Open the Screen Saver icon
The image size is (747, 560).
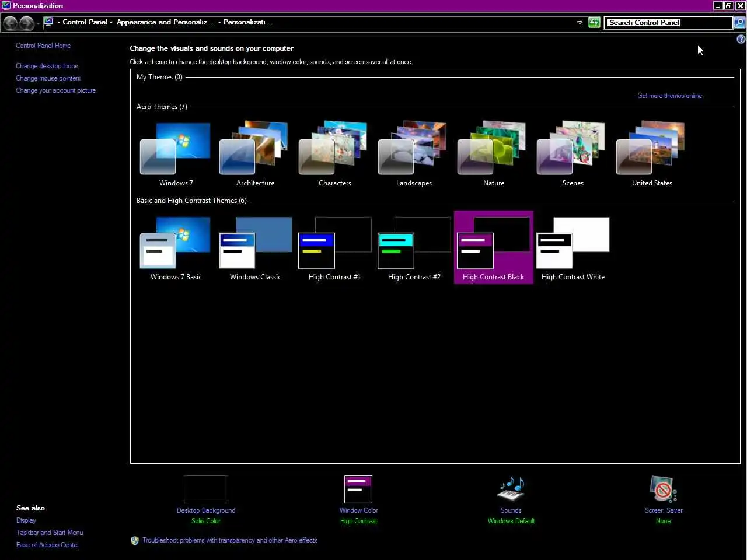pyautogui.click(x=664, y=489)
